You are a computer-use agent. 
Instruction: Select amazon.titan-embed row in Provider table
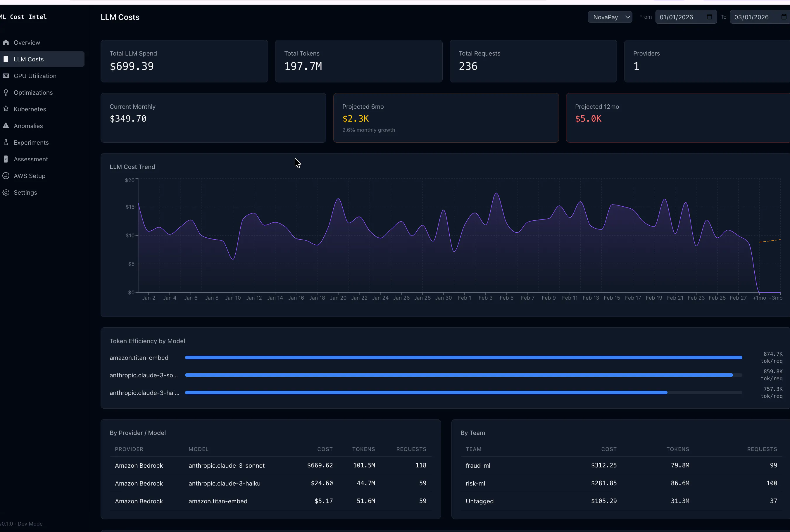click(270, 501)
